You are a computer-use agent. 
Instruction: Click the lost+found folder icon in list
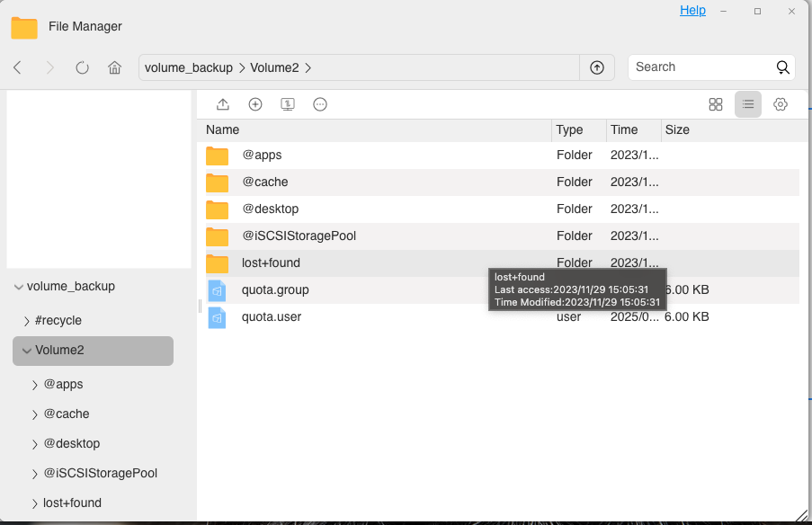coord(217,263)
